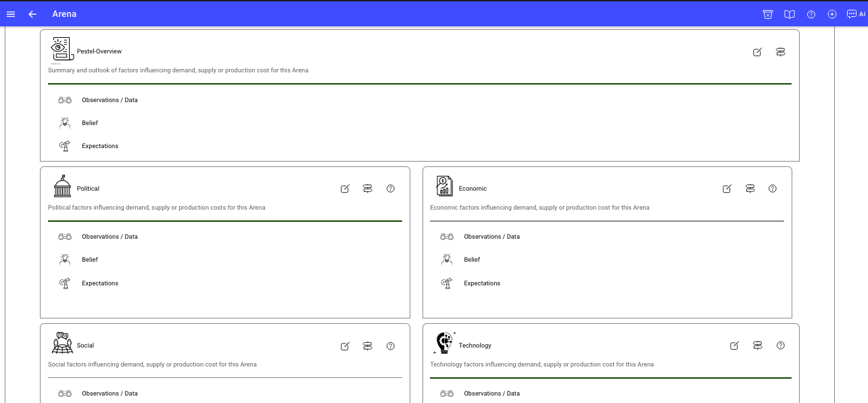This screenshot has width=868, height=403.
Task: Edit the Economic card
Action: (727, 189)
